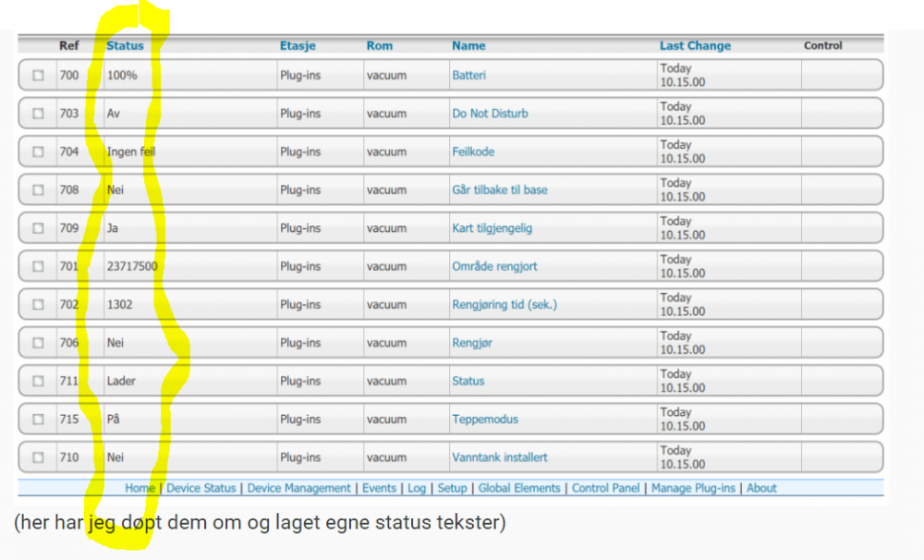This screenshot has width=924, height=560.
Task: Open Device Management page
Action: tap(298, 488)
